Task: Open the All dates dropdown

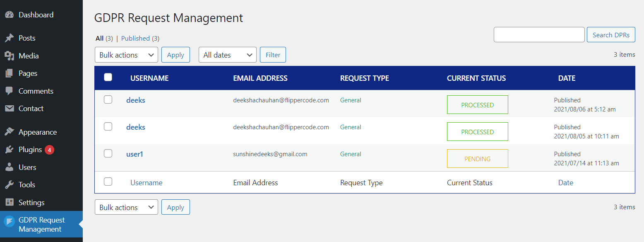Action: pyautogui.click(x=227, y=54)
